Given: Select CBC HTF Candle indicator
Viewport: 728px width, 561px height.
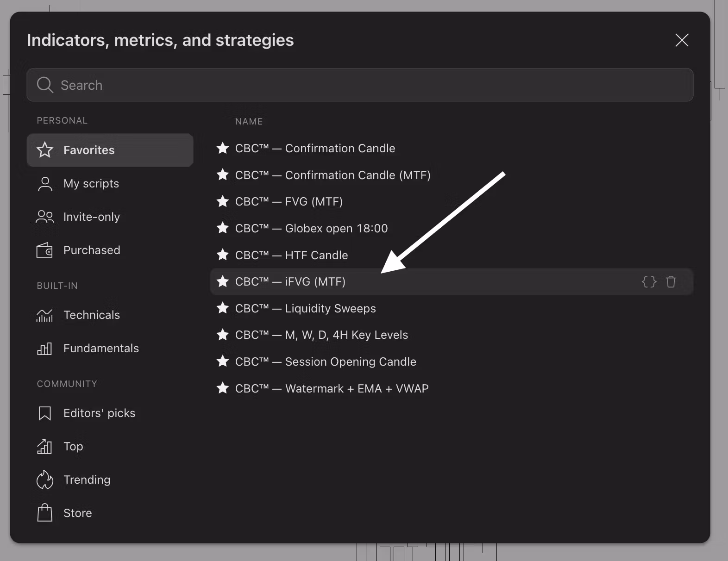Looking at the screenshot, I should [452, 255].
